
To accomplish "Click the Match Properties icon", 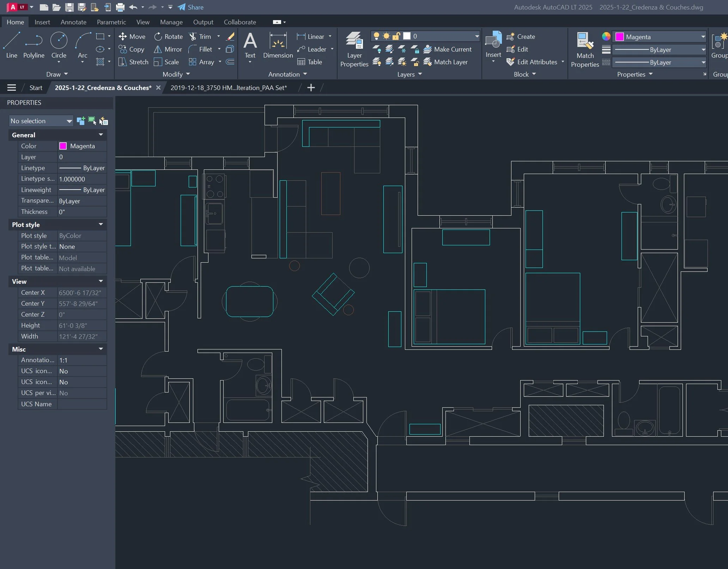I will point(585,41).
